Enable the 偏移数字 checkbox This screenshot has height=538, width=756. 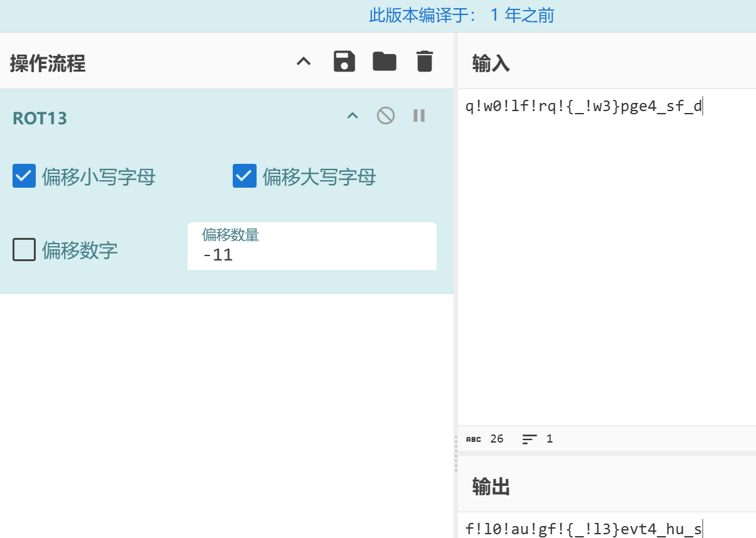[24, 250]
